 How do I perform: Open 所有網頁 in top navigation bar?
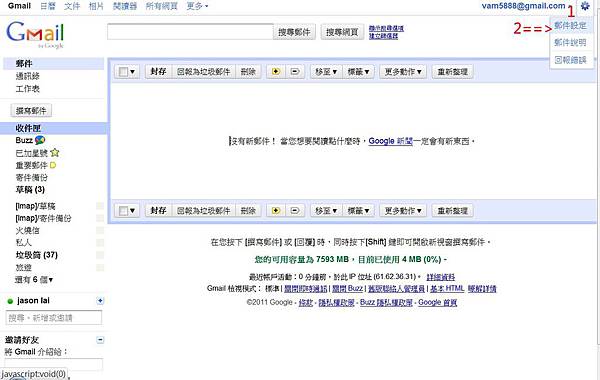pyautogui.click(x=161, y=6)
